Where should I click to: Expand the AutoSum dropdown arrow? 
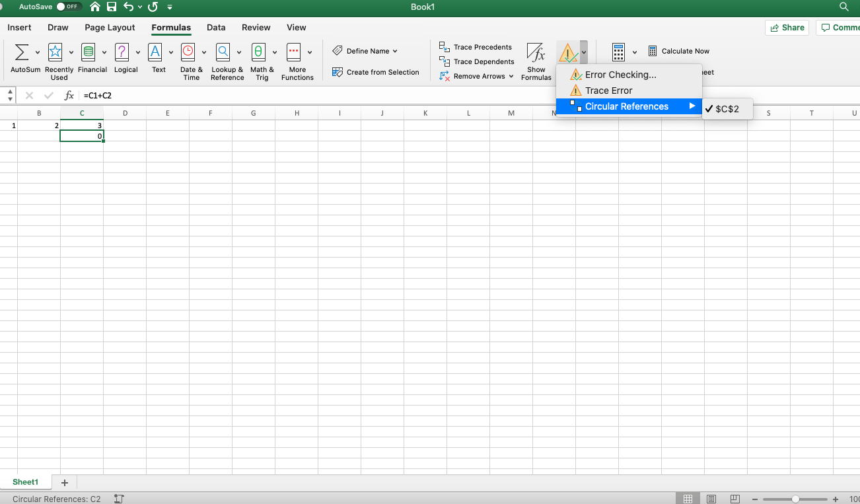[37, 52]
